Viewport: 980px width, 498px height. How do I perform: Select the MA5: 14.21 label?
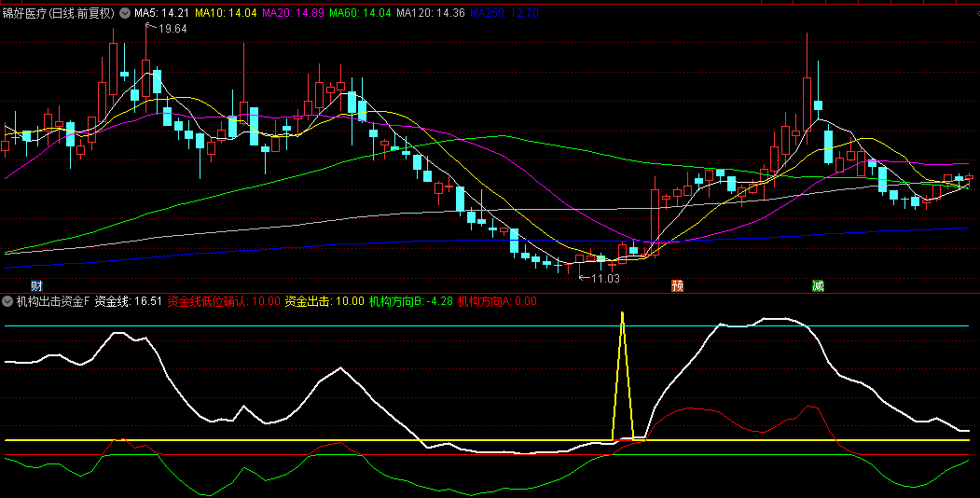pos(161,13)
